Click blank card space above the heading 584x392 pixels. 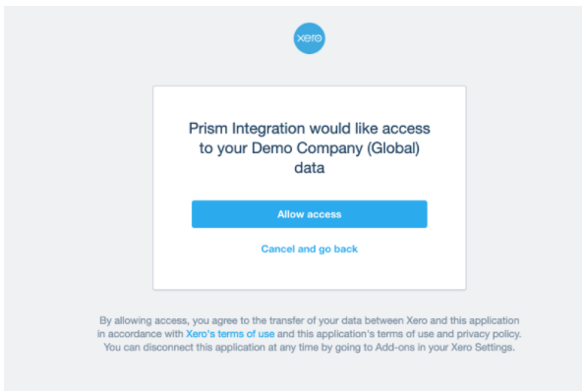coord(309,103)
